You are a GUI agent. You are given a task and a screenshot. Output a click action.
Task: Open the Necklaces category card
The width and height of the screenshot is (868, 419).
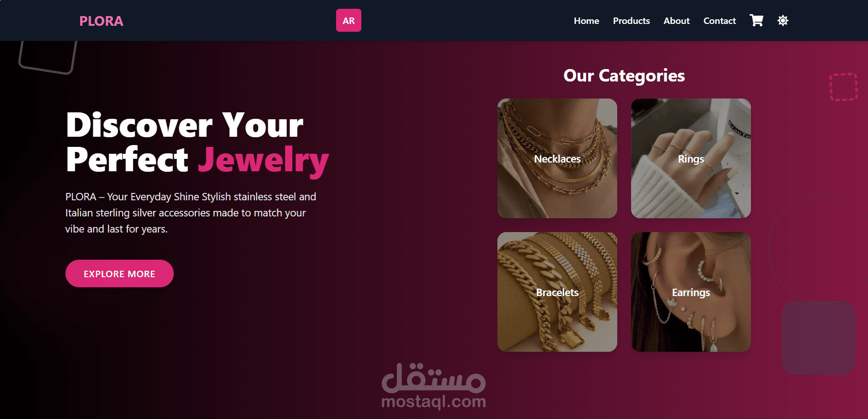(557, 158)
